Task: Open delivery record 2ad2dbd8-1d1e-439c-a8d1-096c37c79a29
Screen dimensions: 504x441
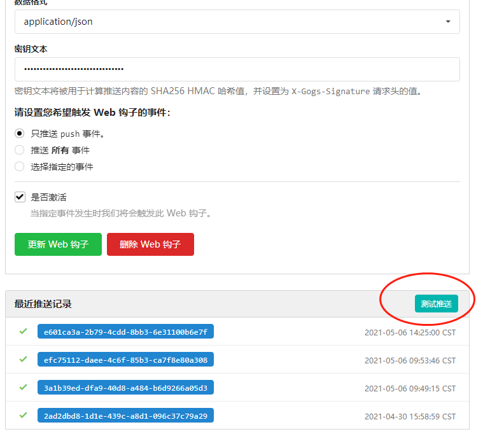Action: click(125, 416)
